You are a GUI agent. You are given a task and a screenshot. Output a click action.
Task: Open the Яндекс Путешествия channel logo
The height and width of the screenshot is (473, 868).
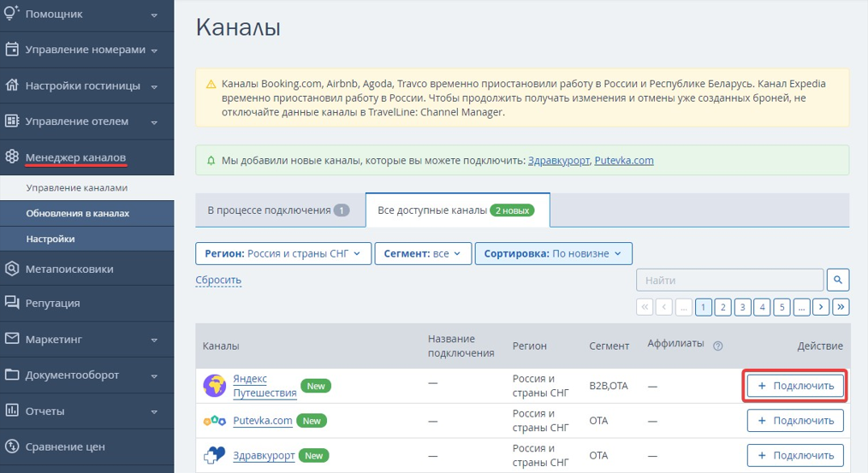[x=214, y=386]
